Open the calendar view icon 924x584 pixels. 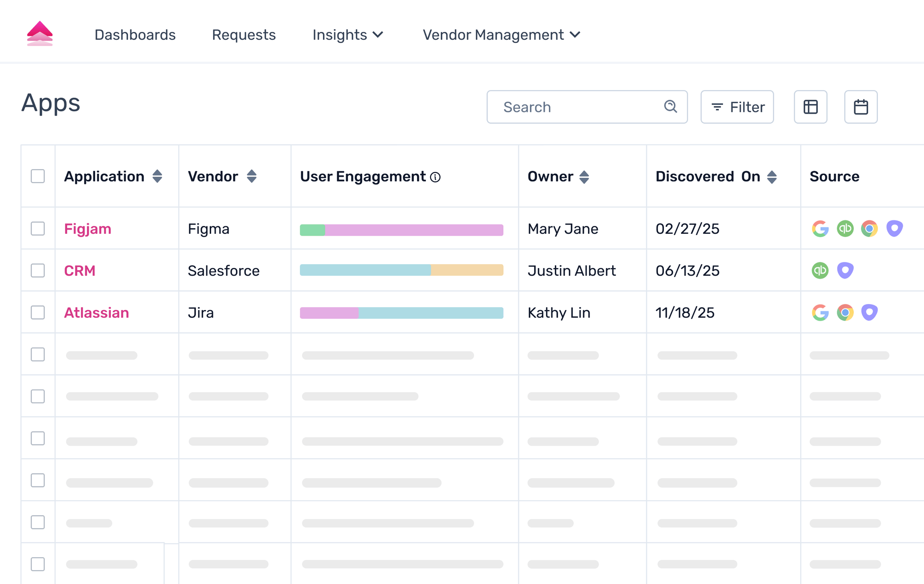861,107
